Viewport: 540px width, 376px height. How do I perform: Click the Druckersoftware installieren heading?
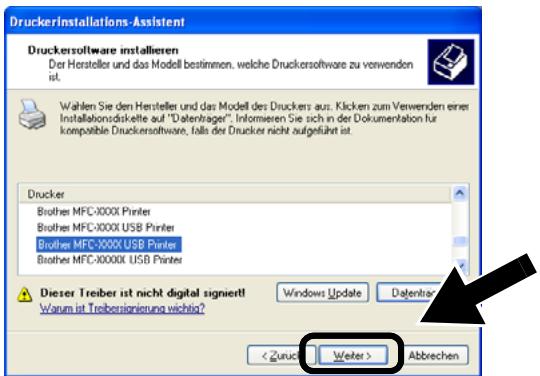click(103, 50)
